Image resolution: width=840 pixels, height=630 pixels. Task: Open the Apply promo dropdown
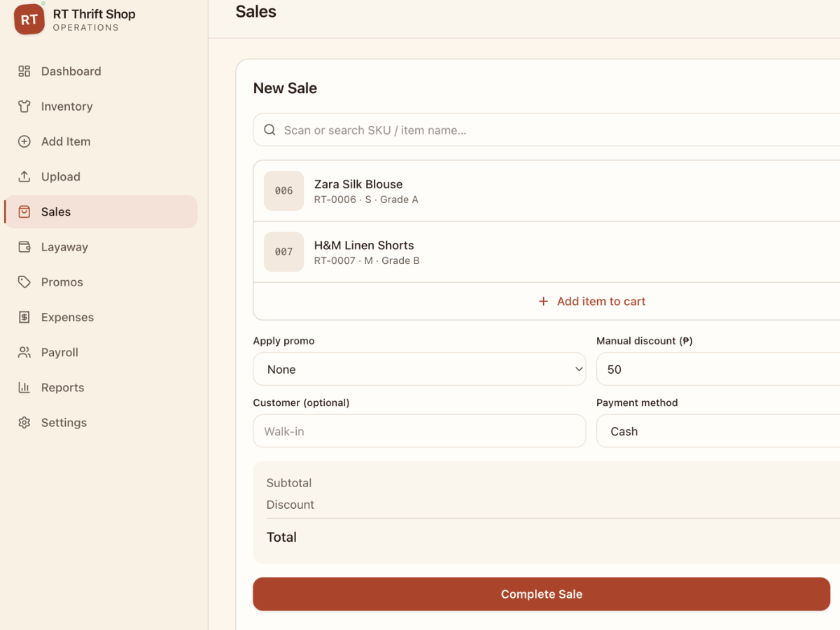coord(419,369)
